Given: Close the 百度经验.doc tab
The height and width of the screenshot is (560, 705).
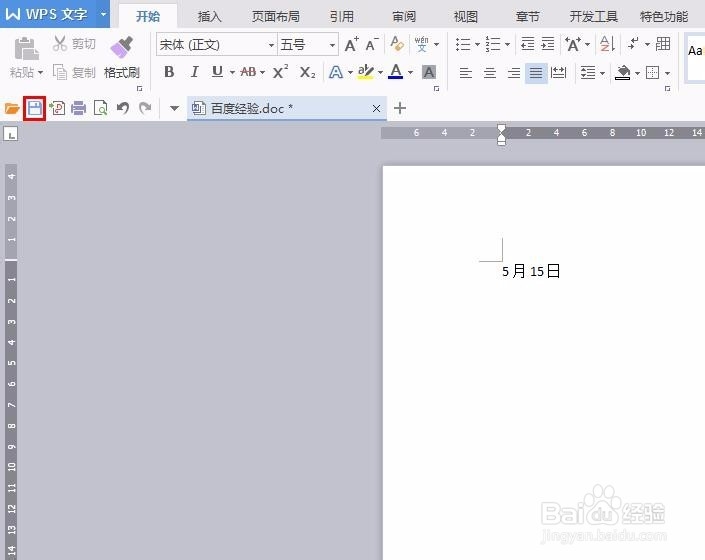Looking at the screenshot, I should click(376, 108).
